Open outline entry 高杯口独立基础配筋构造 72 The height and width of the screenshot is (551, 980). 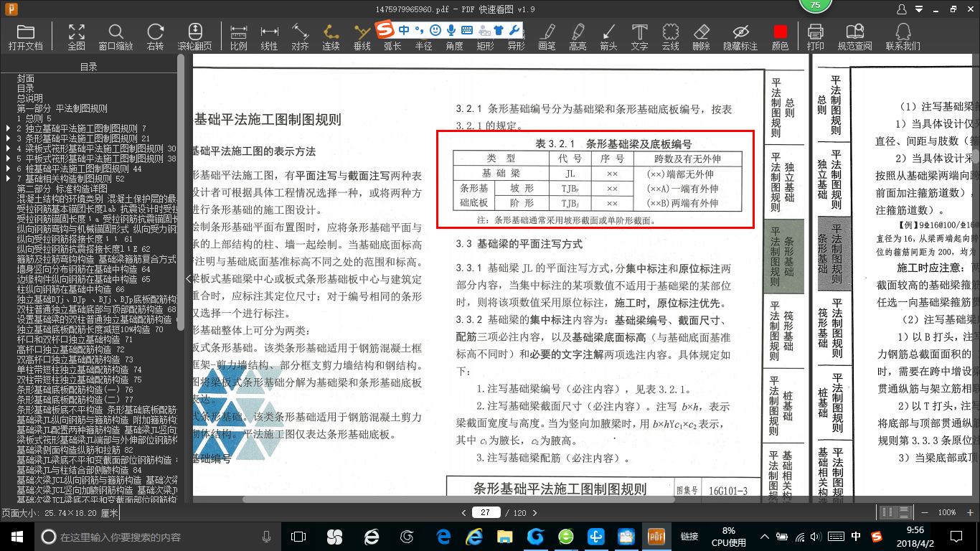70,349
